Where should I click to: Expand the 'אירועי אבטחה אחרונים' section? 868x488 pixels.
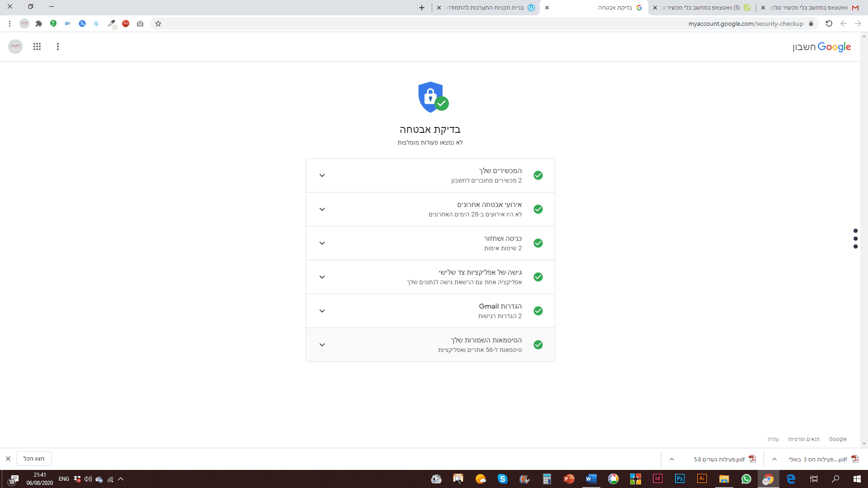(x=322, y=209)
